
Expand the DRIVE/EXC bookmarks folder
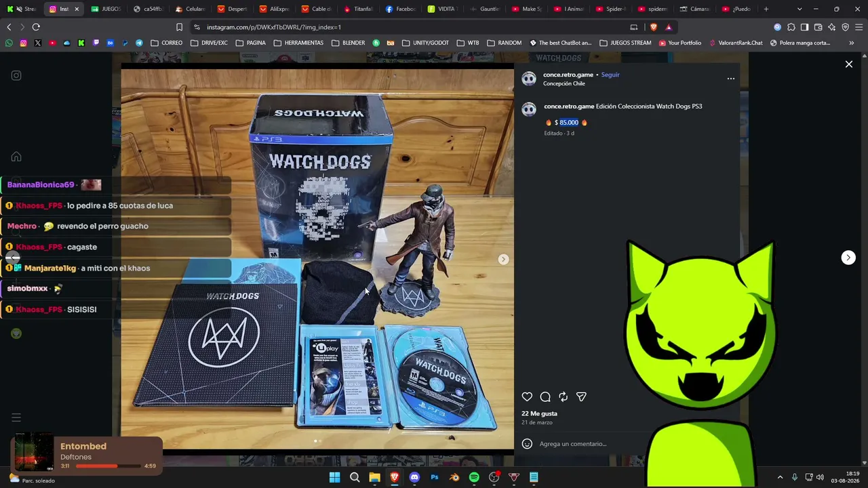(x=210, y=43)
